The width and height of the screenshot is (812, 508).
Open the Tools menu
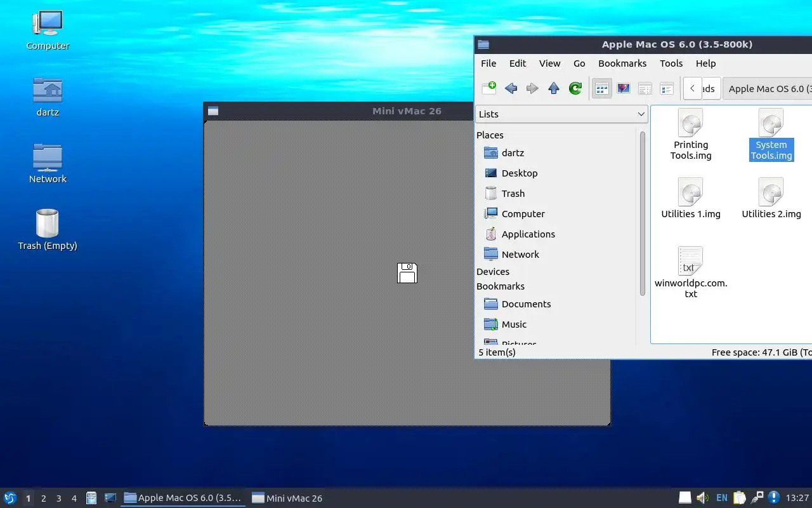(x=671, y=63)
